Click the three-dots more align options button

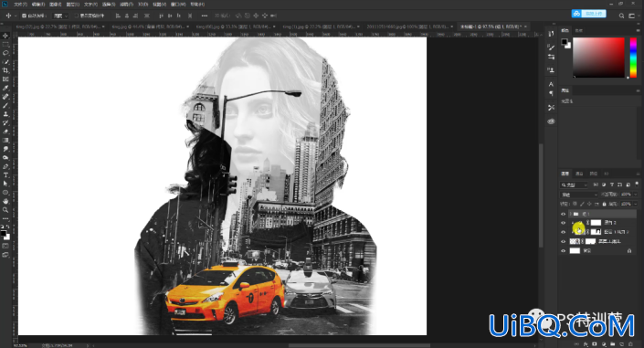(x=204, y=16)
